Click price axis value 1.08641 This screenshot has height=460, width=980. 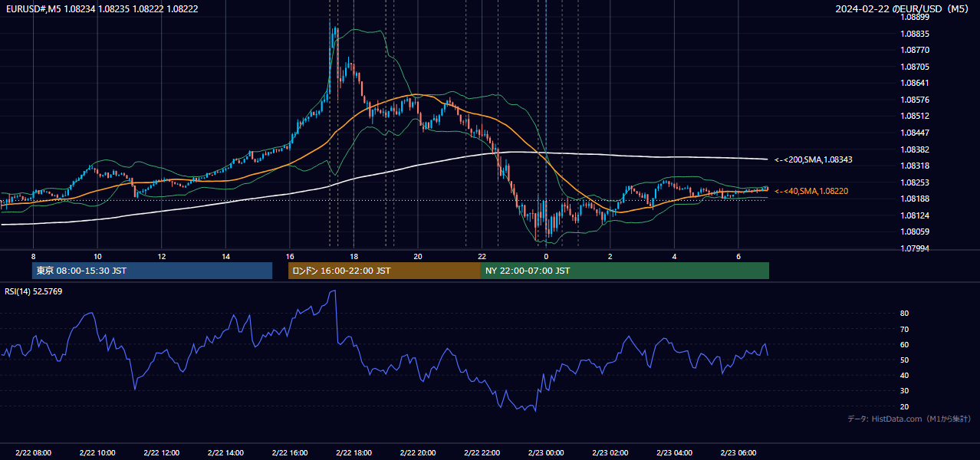click(915, 83)
